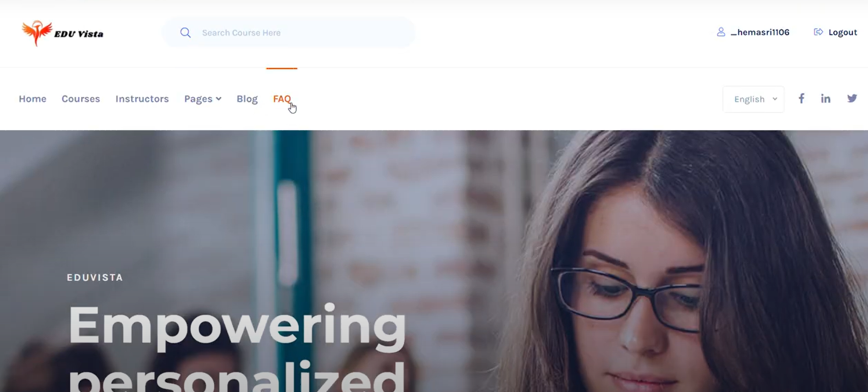Click the EDU Vista phoenix logo
This screenshot has height=392, width=868.
(x=37, y=33)
